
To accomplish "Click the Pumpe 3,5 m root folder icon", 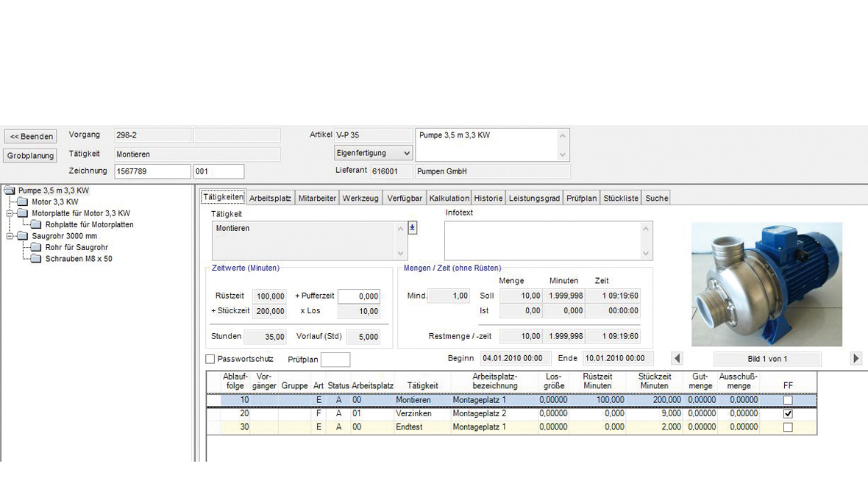I will point(10,190).
